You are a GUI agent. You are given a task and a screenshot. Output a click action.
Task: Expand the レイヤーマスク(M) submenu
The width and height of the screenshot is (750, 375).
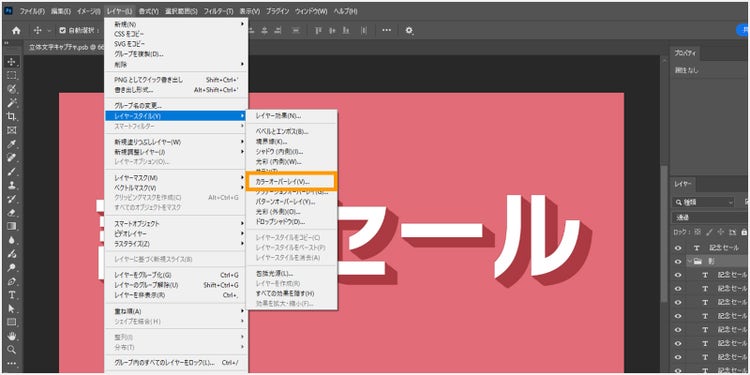(176, 177)
